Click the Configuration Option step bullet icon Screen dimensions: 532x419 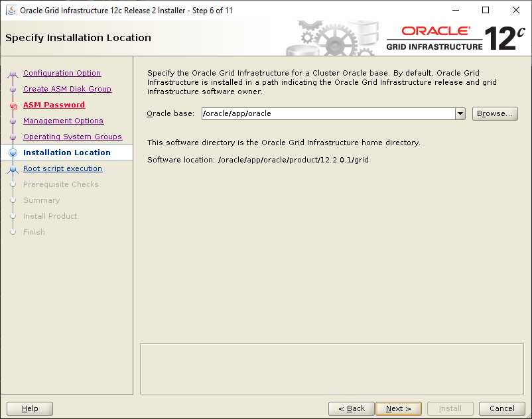click(x=13, y=74)
